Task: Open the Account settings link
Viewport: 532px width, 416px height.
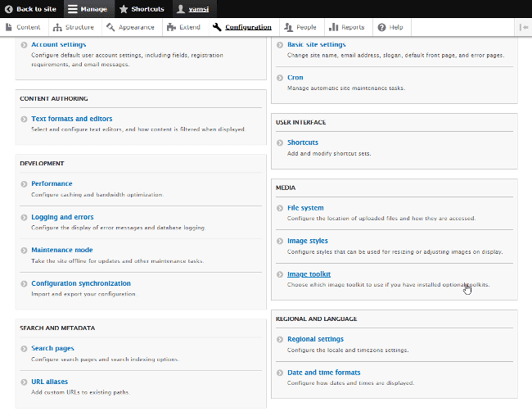Action: pos(59,44)
